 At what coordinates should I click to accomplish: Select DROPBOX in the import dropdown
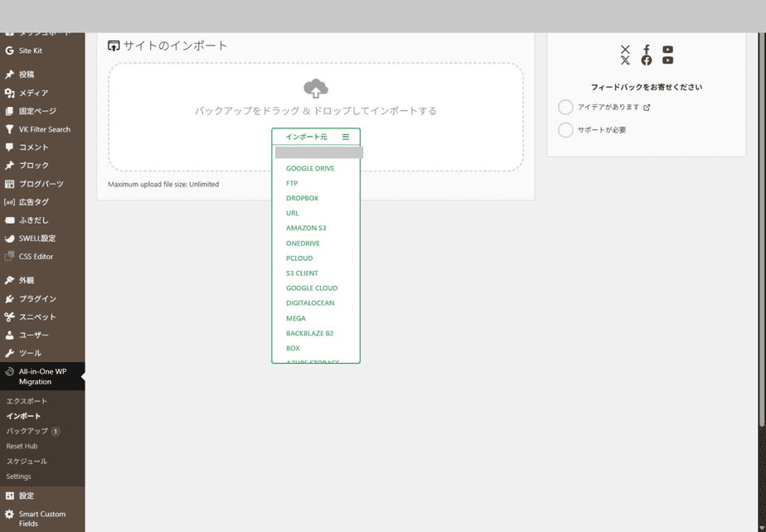coord(302,198)
